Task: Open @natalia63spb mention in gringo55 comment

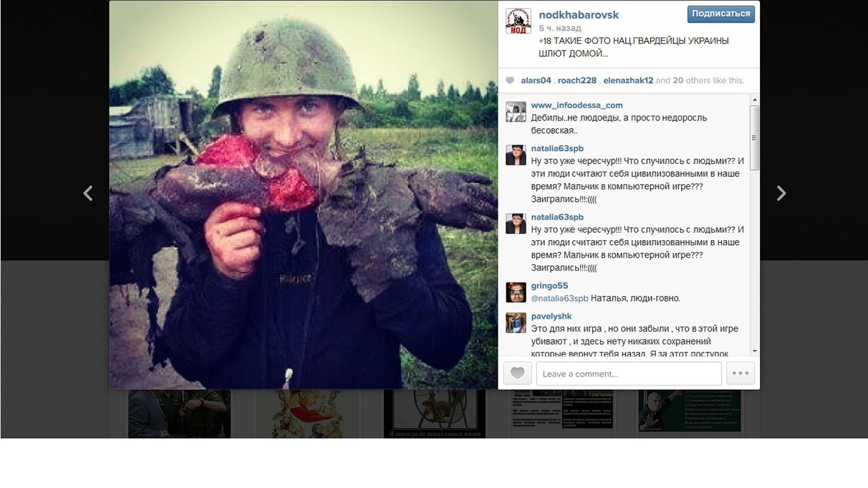Action: coord(559,298)
